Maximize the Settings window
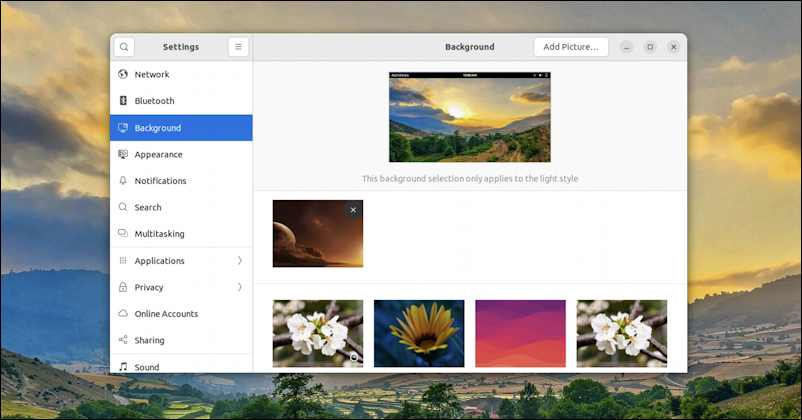This screenshot has height=420, width=802. [650, 47]
